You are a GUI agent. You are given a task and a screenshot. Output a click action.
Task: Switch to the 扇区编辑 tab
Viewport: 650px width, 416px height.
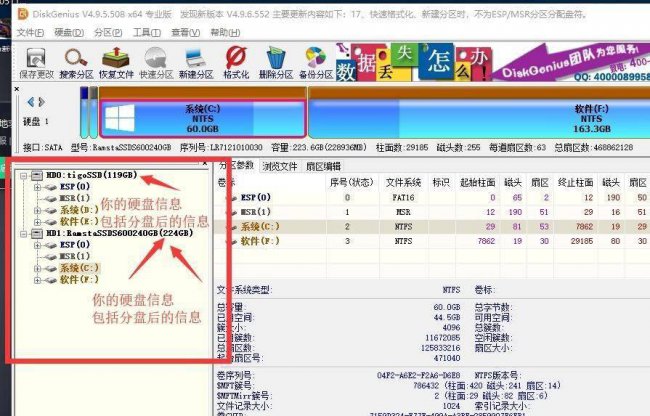coord(323,167)
